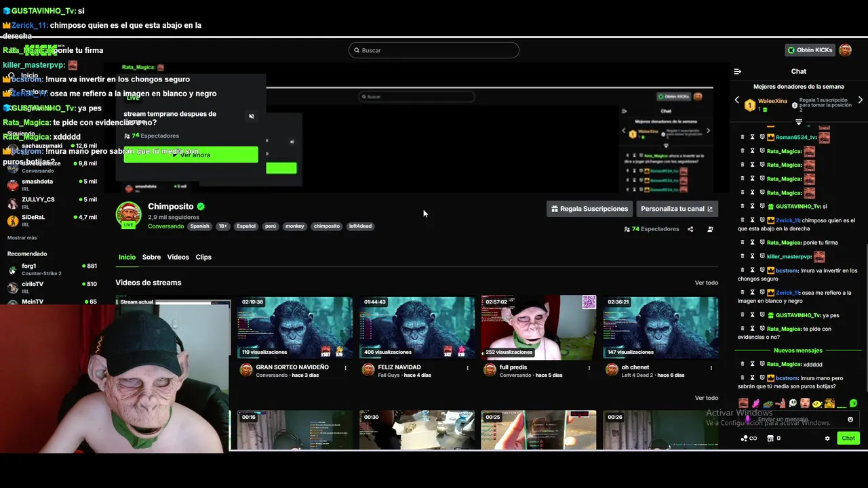Go to Inicio in the left sidebar

(x=23, y=76)
